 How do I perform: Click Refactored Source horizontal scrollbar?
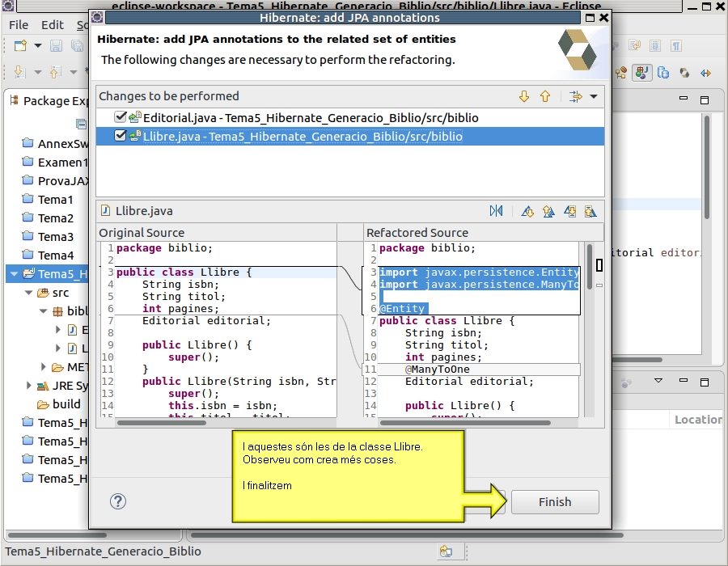point(465,423)
